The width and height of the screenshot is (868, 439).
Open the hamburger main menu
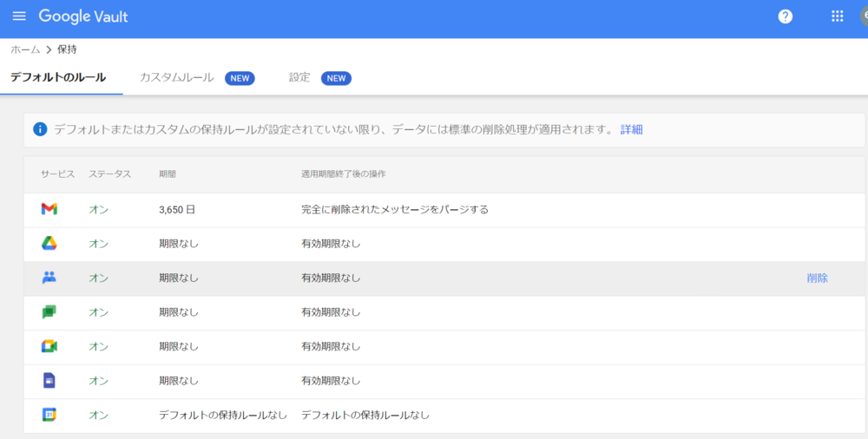(19, 16)
